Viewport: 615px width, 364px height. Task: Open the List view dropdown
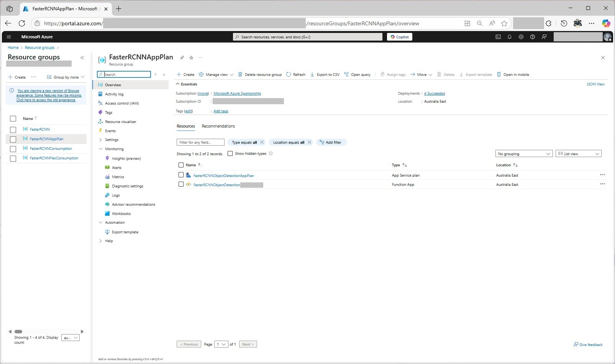578,154
